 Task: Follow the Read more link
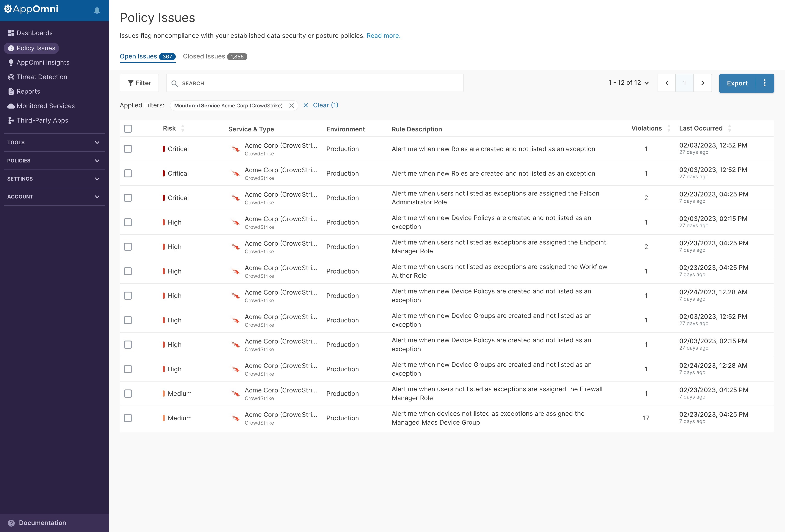(x=383, y=36)
